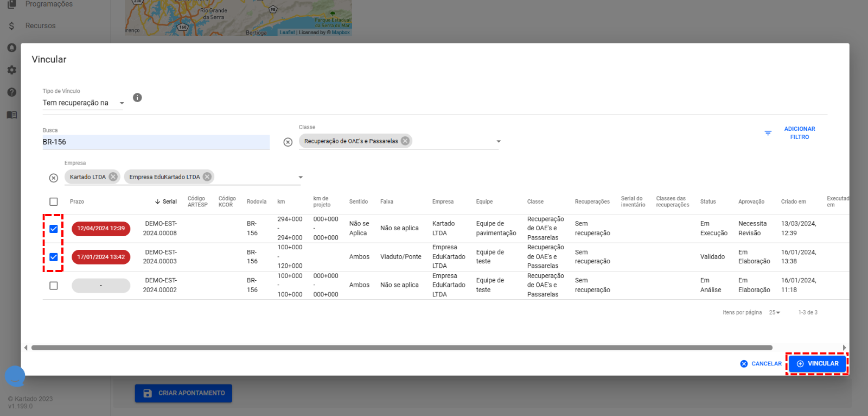Viewport: 868px width, 416px height.
Task: Remove the Recuperação de OAE's e Passarelas chip
Action: coord(405,141)
